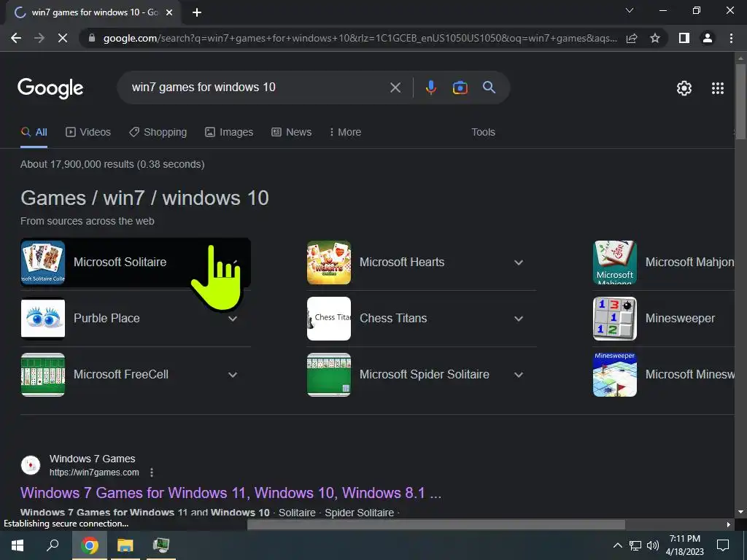Image resolution: width=747 pixels, height=560 pixels.
Task: Open a new browser tab
Action: point(197,12)
